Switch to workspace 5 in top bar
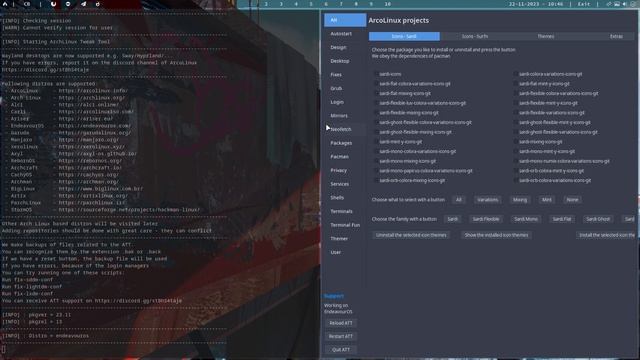Screen dimensions: 640x360 coord(311,4)
